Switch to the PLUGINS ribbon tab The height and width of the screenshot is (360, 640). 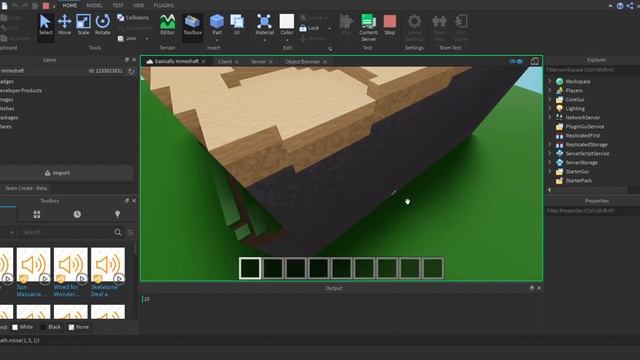[x=164, y=5]
